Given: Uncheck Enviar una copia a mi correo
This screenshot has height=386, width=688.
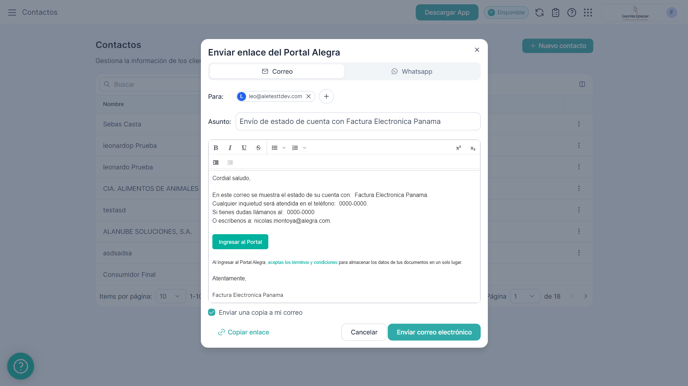Looking at the screenshot, I should click(x=211, y=312).
